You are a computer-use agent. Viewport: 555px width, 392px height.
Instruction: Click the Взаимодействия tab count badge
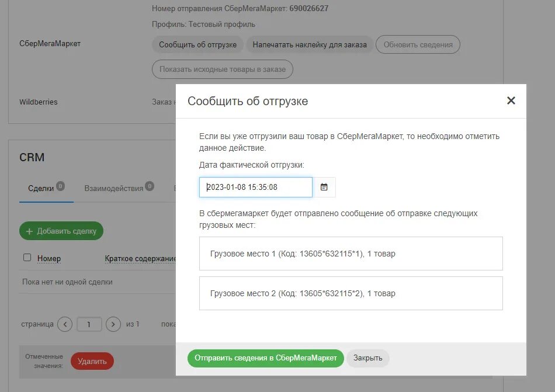150,186
